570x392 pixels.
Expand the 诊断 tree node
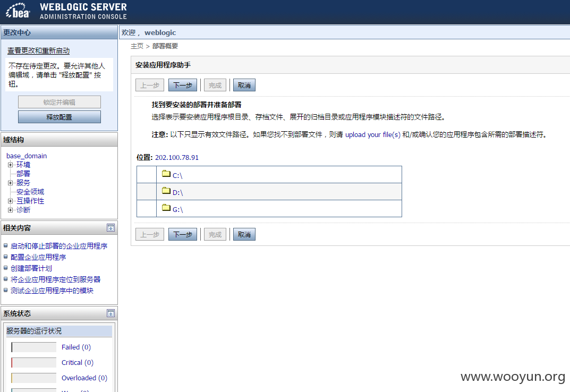10,210
